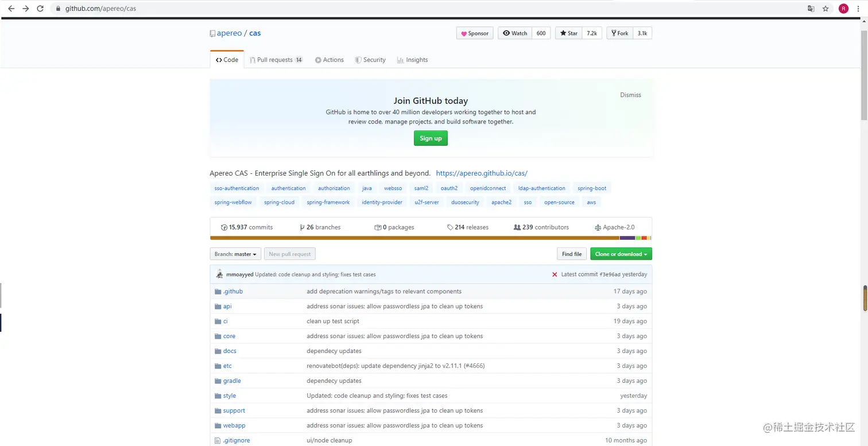This screenshot has width=868, height=446.
Task: Open the apereo owner link
Action: pos(229,33)
